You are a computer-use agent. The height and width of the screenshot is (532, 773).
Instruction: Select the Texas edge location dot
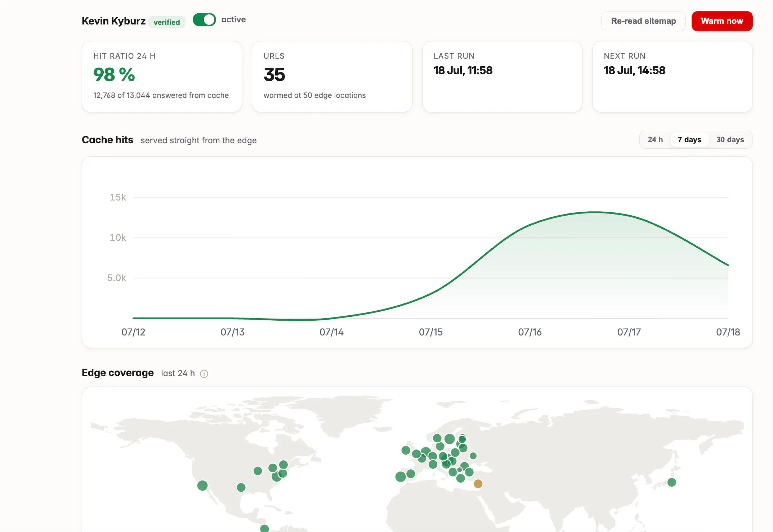click(x=241, y=487)
